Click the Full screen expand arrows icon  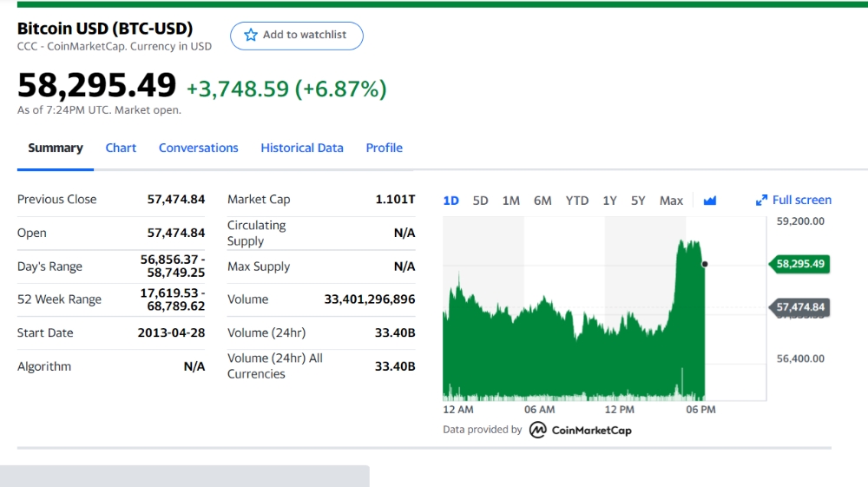[762, 201]
